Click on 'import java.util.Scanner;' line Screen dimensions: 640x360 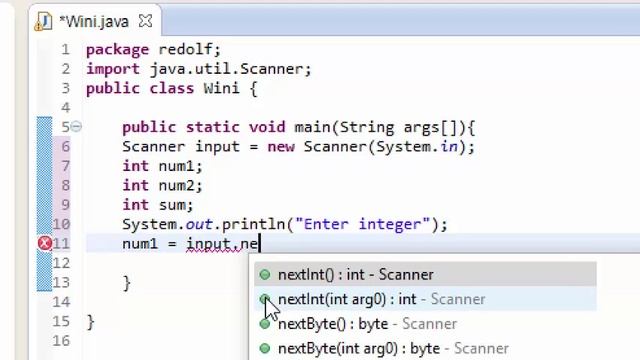[199, 69]
